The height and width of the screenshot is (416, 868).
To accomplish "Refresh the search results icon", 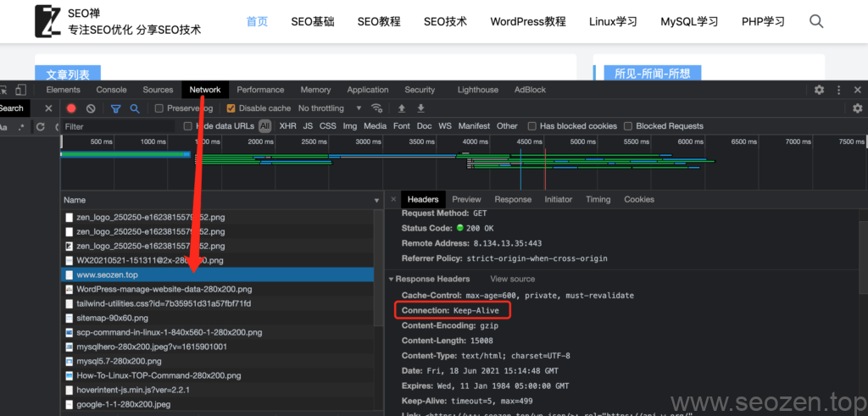I will 40,127.
